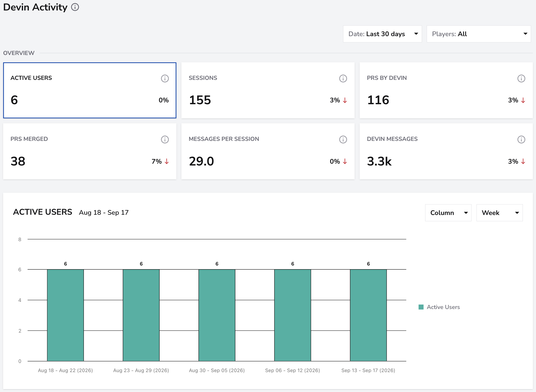Click the 29.0 messages per session value
The image size is (536, 392).
pyautogui.click(x=202, y=161)
